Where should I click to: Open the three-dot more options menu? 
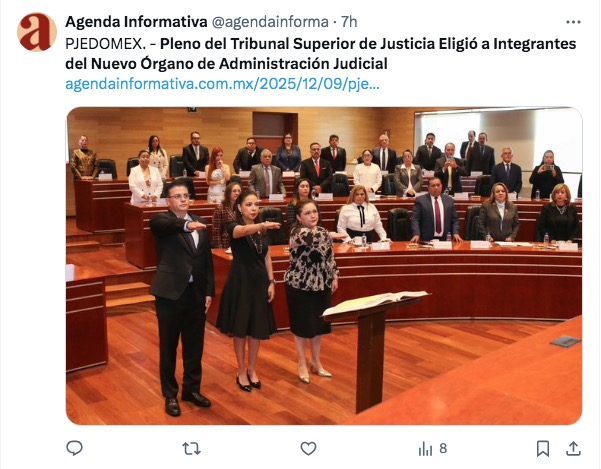click(573, 22)
